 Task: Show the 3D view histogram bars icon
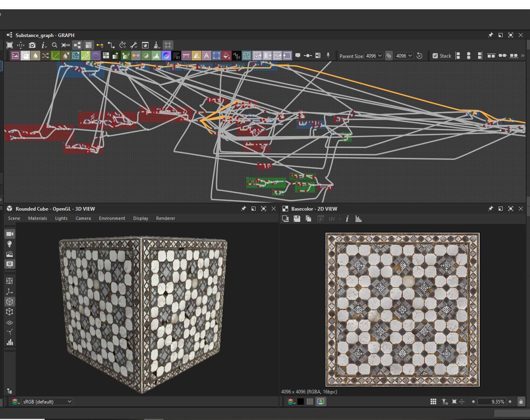click(10, 342)
